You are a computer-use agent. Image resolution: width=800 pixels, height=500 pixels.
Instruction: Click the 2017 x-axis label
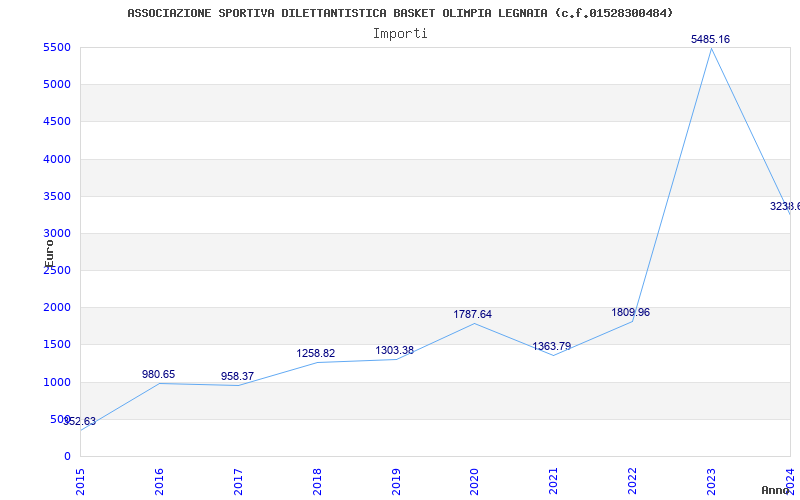[x=238, y=482]
